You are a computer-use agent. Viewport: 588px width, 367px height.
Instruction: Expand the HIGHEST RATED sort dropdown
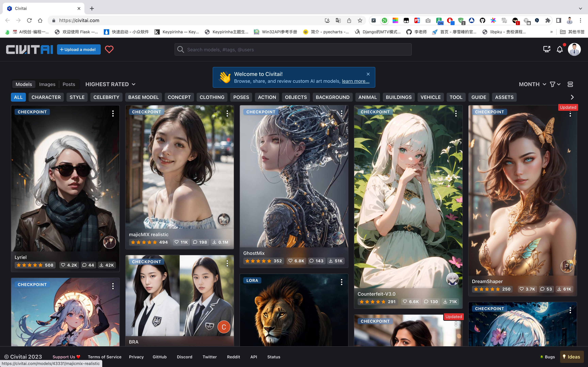pos(110,84)
